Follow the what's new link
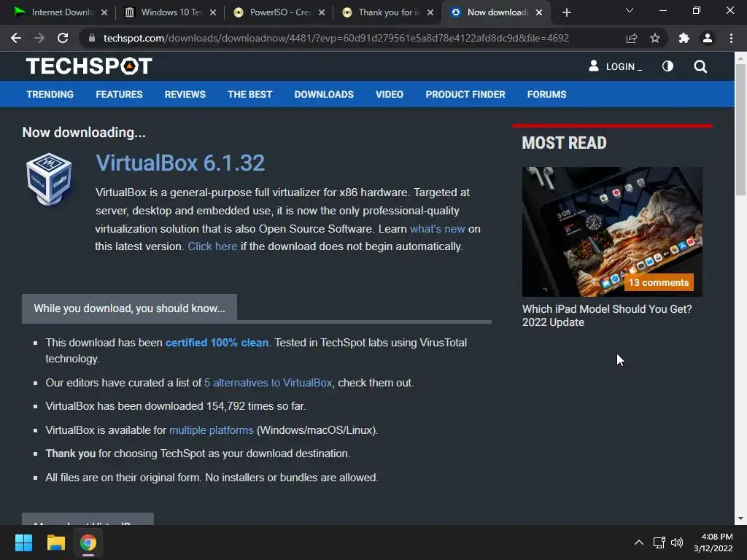 point(438,228)
